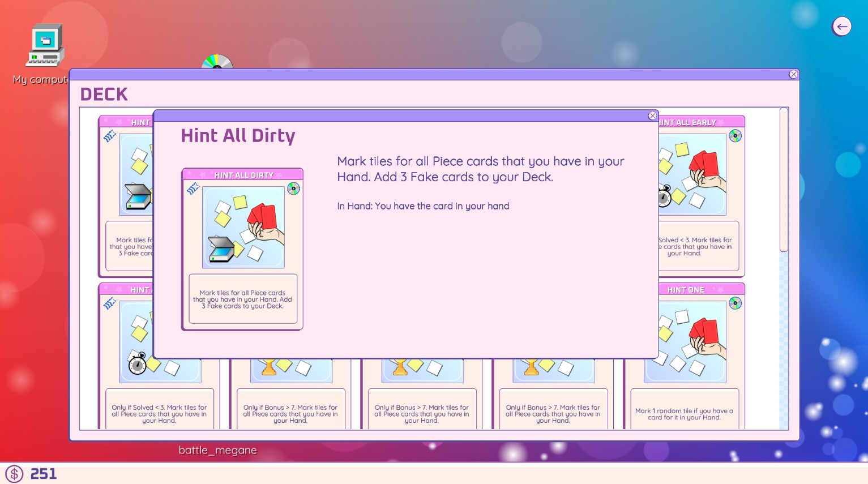868x484 pixels.
Task: Click the disc icon on the Hint All Dirty card
Action: [x=293, y=189]
